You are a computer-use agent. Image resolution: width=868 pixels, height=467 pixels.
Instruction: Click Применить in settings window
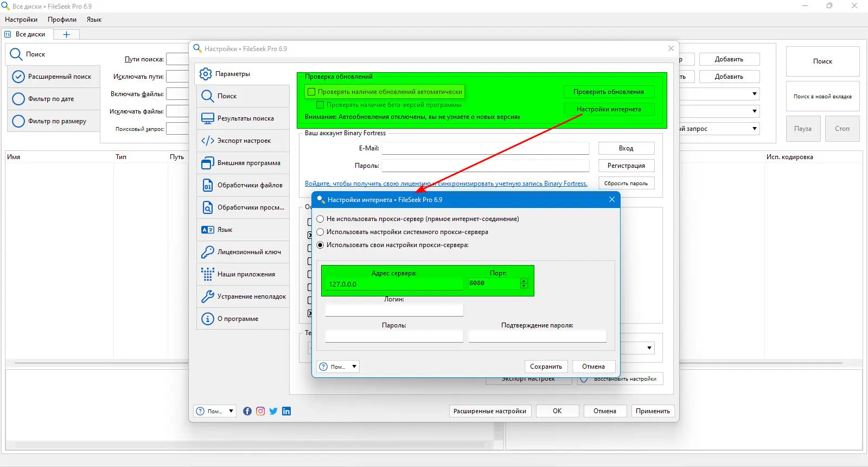tap(653, 411)
